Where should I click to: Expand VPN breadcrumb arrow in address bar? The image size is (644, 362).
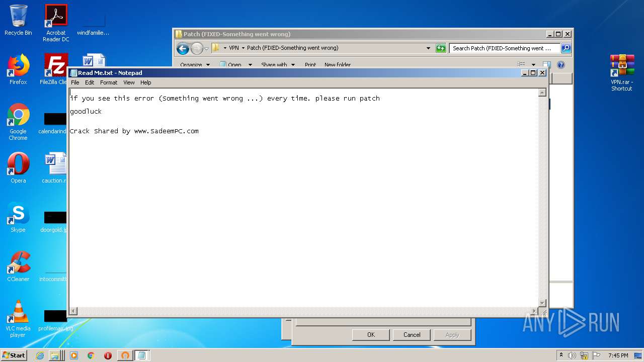pyautogui.click(x=243, y=48)
